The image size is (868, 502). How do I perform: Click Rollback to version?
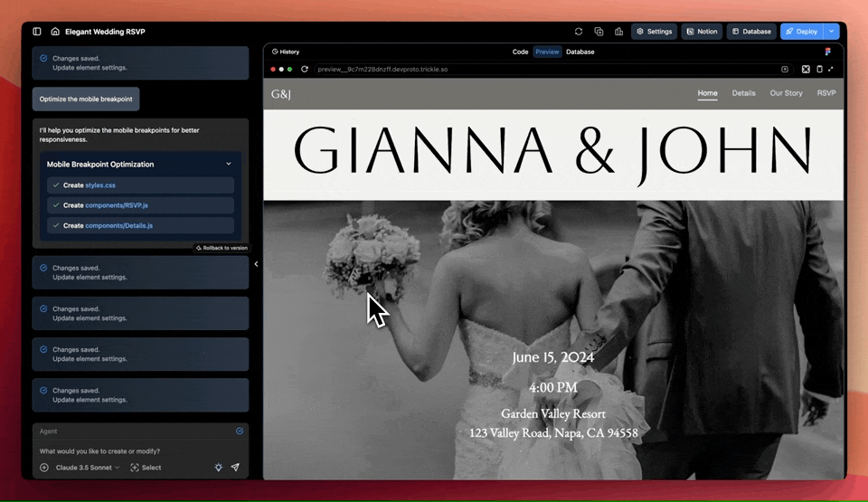222,248
